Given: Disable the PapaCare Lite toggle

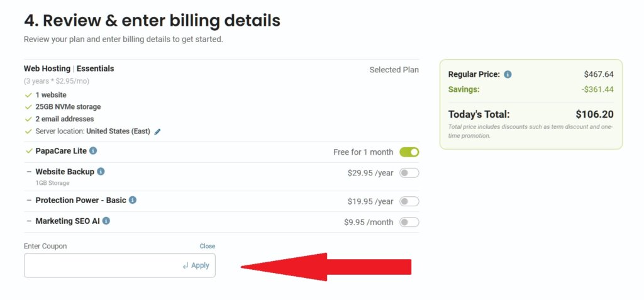Looking at the screenshot, I should click(x=409, y=152).
